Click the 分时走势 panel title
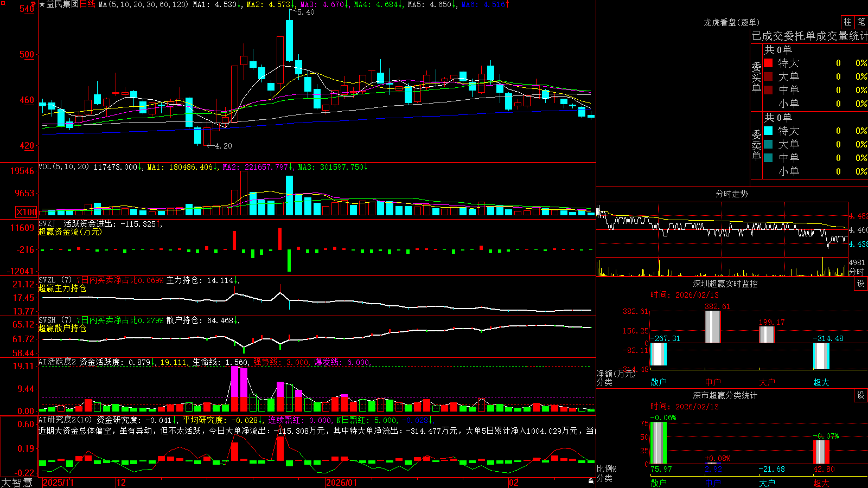 click(732, 194)
